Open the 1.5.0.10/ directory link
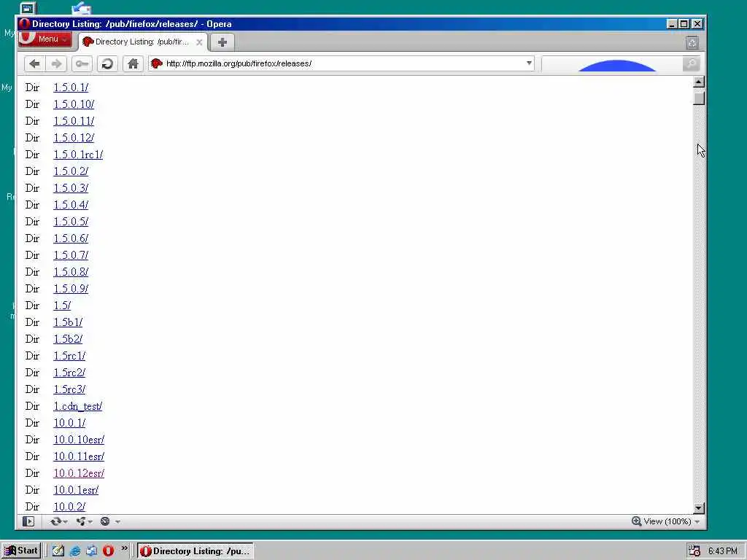Viewport: 747px width, 560px height. [x=74, y=104]
